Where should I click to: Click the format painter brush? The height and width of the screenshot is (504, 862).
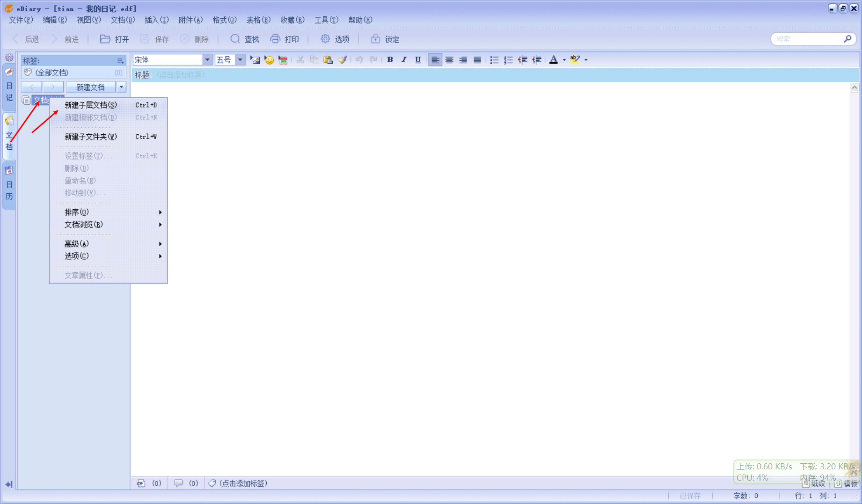(x=343, y=60)
